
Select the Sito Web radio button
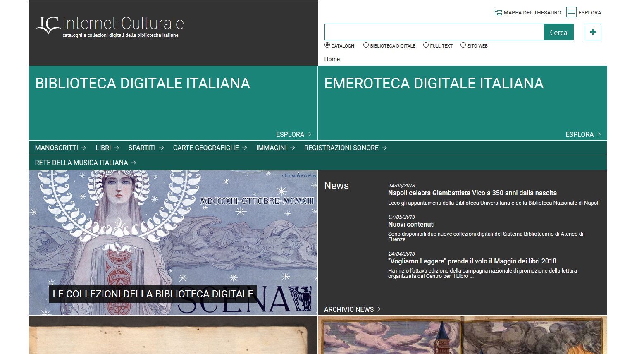(x=463, y=45)
